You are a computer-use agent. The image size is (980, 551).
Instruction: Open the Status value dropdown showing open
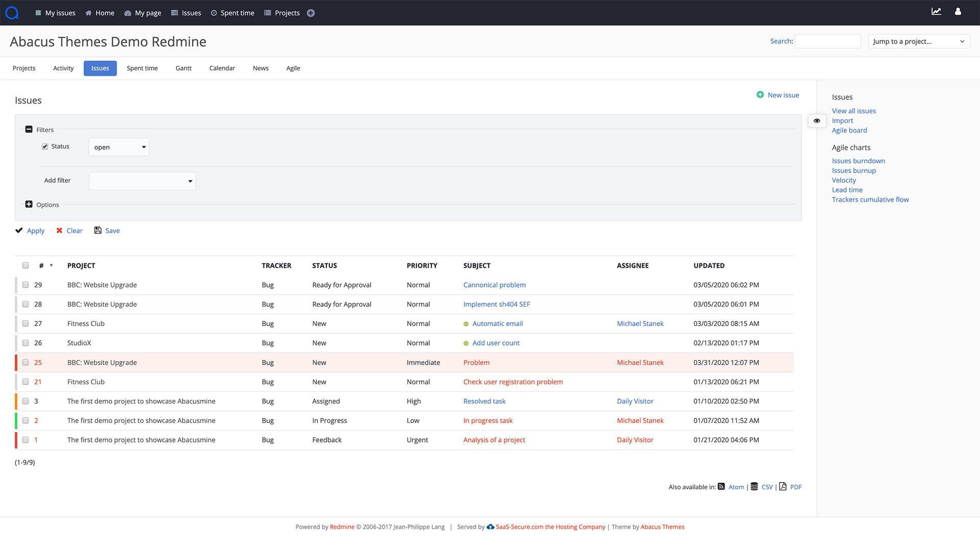(118, 146)
